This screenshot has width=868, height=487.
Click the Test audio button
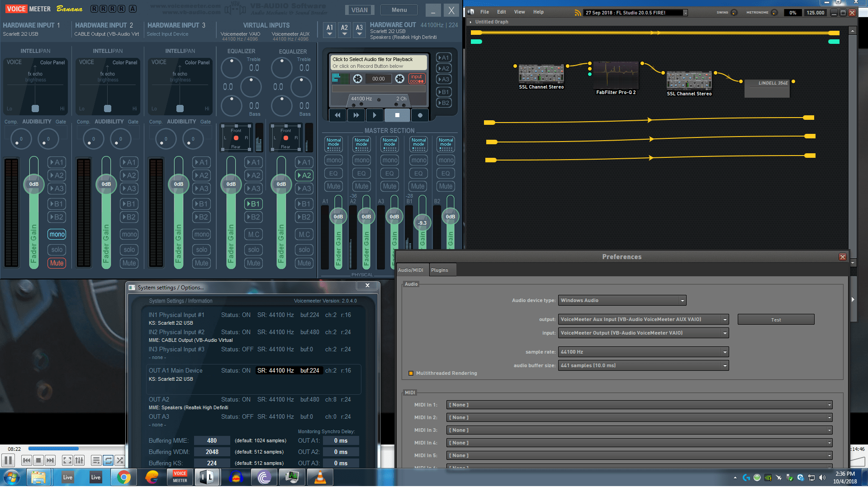[776, 320]
